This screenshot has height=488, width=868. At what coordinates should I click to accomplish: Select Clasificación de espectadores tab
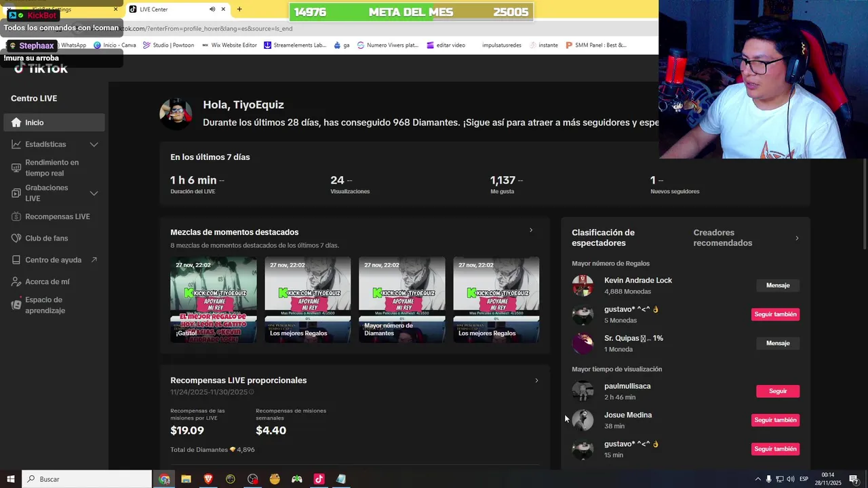tap(604, 238)
